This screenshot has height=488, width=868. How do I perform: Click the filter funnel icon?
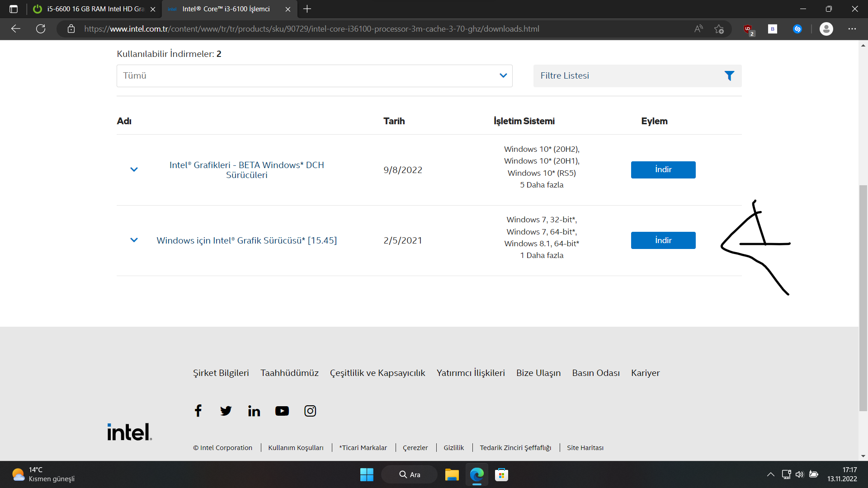coord(729,76)
